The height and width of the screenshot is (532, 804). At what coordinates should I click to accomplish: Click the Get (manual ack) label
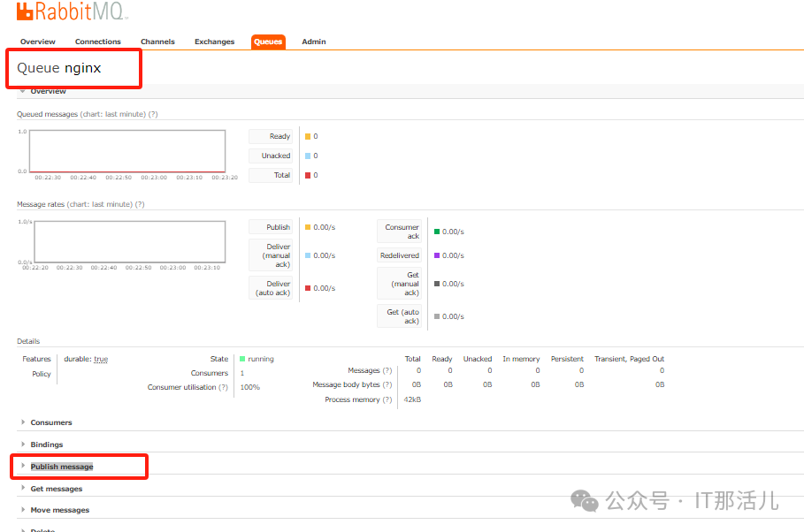(400, 284)
